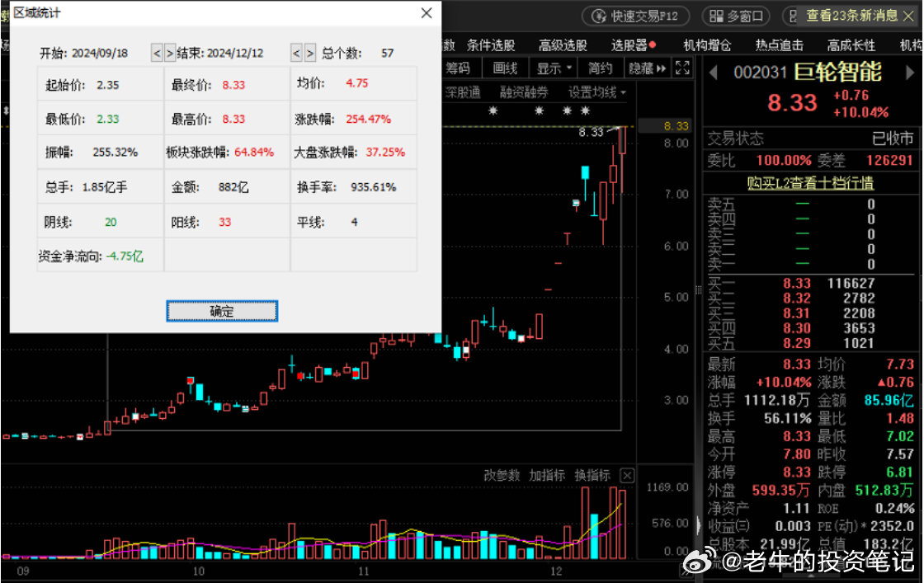
Task: Open the 显示 display dropdown
Action: (553, 68)
